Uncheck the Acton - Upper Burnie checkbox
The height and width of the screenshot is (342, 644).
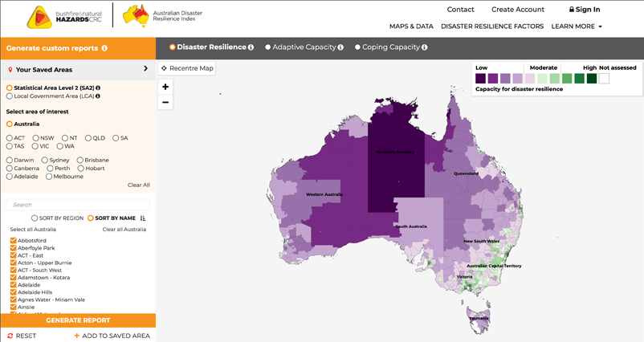pyautogui.click(x=13, y=263)
